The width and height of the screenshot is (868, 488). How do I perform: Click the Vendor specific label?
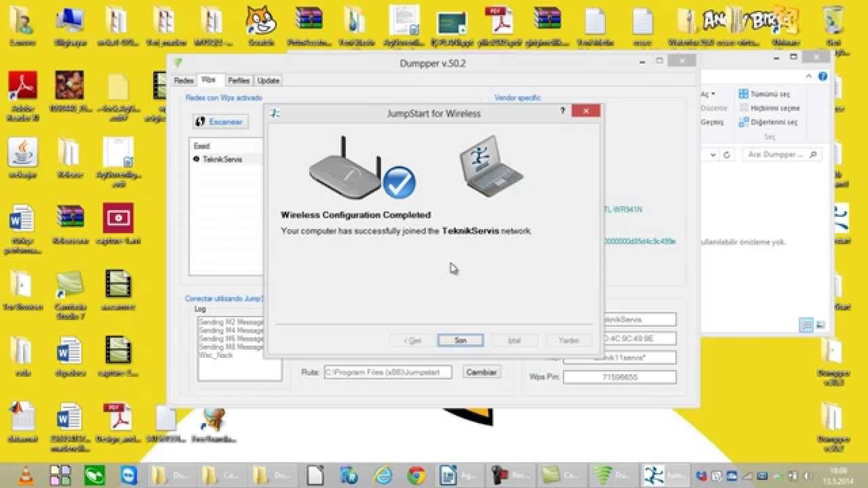[x=517, y=98]
